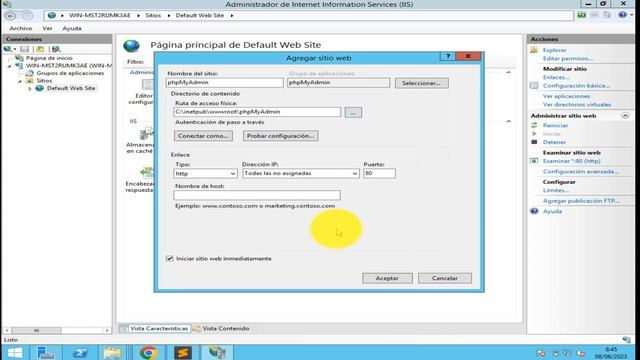The width and height of the screenshot is (640, 360).
Task: Click the Ayuda question mark icon
Action: [534, 211]
